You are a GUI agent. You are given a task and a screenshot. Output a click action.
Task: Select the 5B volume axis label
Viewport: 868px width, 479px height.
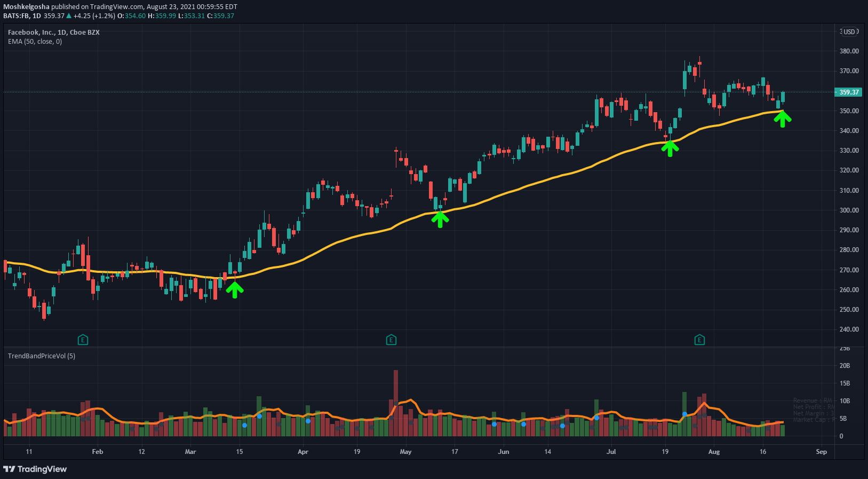click(843, 419)
